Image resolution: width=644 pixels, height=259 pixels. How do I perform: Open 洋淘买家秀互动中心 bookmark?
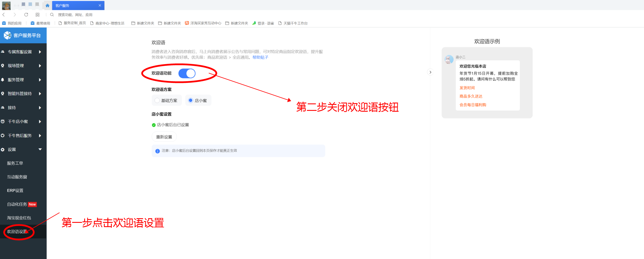(x=203, y=23)
